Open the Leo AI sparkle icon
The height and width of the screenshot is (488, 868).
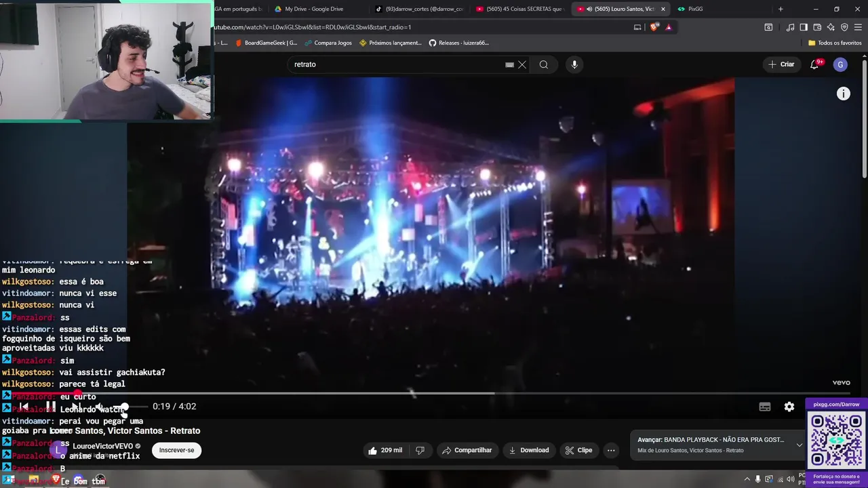click(x=831, y=27)
